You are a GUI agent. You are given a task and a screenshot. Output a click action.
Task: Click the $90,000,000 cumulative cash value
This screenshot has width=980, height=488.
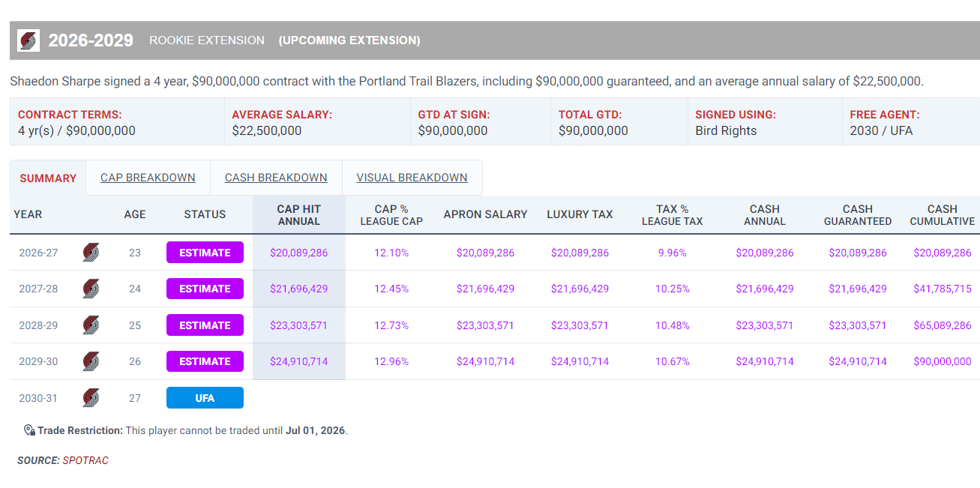(x=942, y=361)
